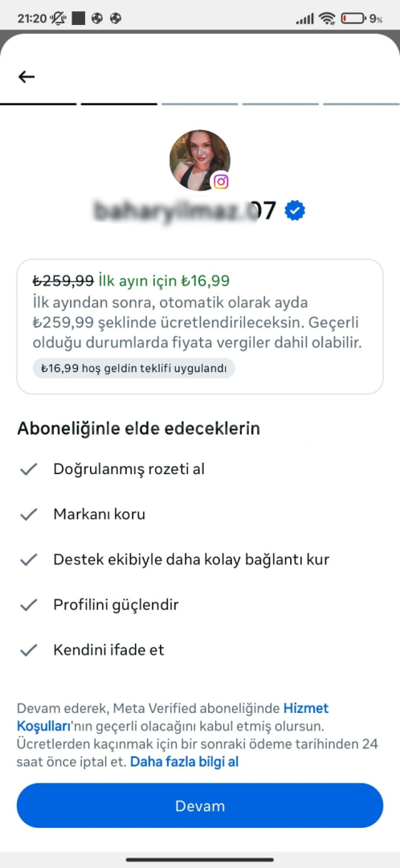Click the blue verified badge icon
The image size is (400, 868).
295,211
